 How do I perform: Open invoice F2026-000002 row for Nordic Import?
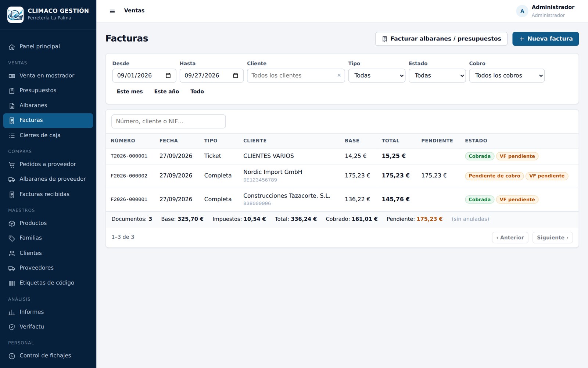(x=342, y=176)
